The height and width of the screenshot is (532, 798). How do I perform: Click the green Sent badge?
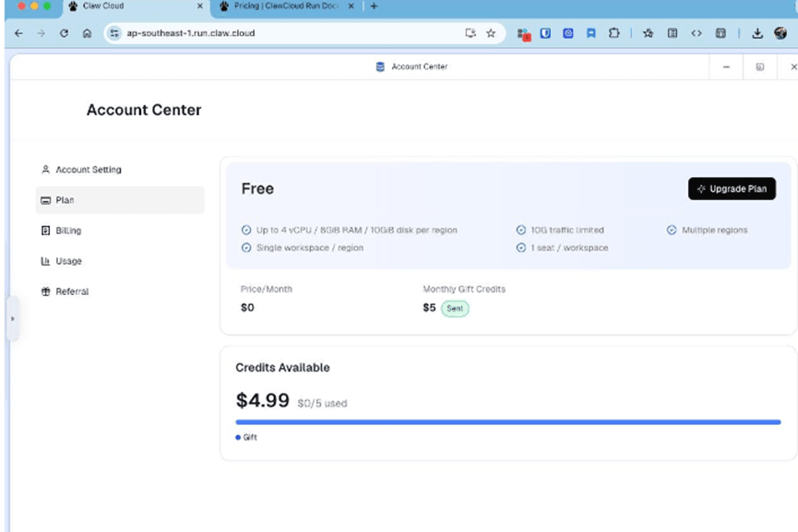coord(455,309)
